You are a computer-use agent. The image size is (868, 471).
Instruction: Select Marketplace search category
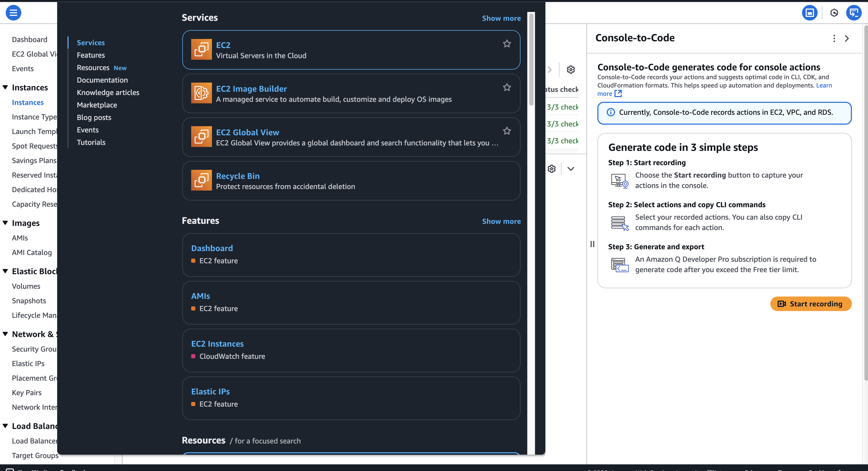[97, 105]
